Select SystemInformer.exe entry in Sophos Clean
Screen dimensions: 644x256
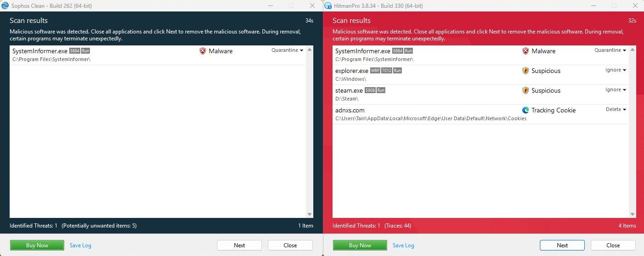click(158, 55)
